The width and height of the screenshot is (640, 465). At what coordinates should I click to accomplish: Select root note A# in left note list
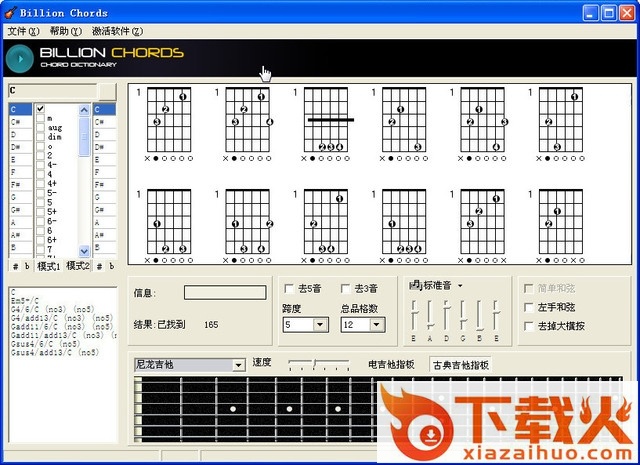coord(20,235)
